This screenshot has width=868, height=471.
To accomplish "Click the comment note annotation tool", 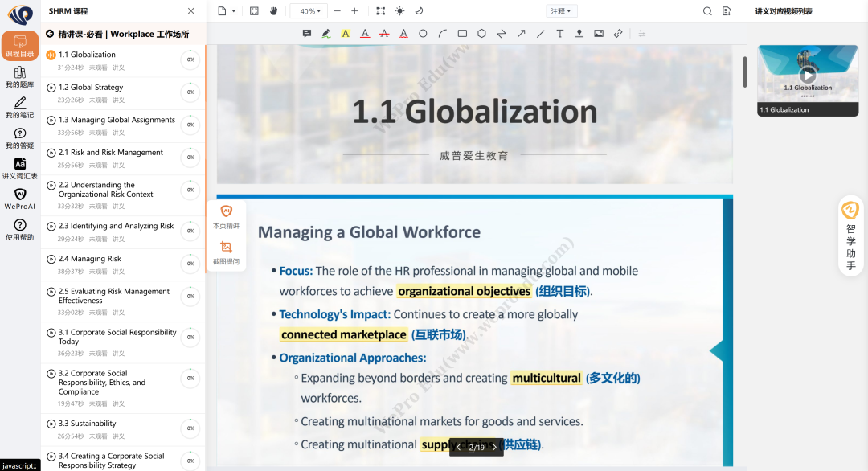I will (x=307, y=34).
